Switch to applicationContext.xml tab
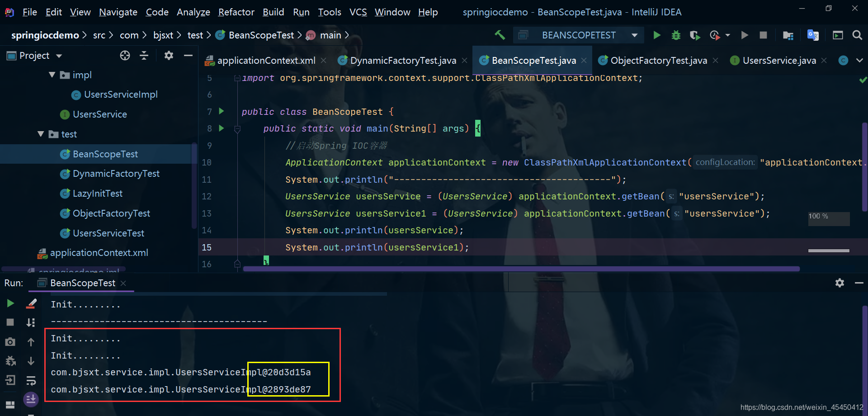Screen dimensions: 868x416 click(x=266, y=61)
